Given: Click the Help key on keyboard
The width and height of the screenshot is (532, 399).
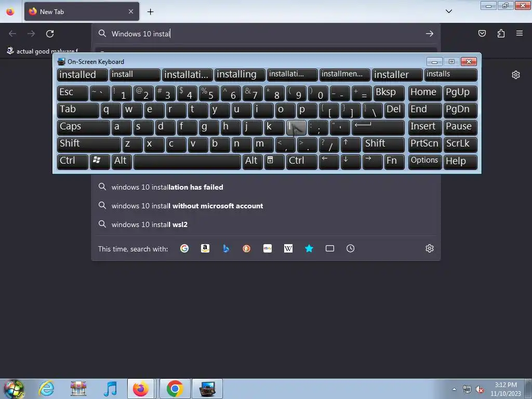Looking at the screenshot, I should (x=460, y=161).
